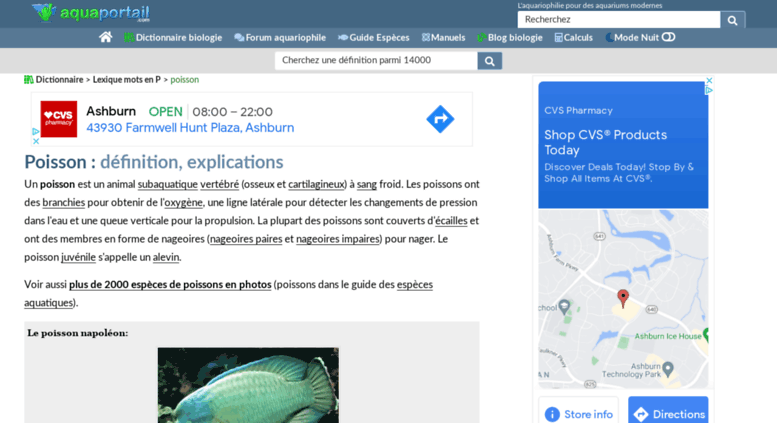
Task: Click the red map pin marker
Action: [623, 298]
